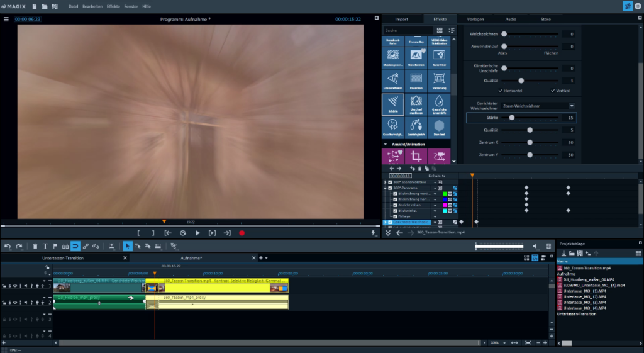Select SLOWMO_Untertasse_MO_(4).mp4 in Projektablage
Image resolution: width=644 pixels, height=353 pixels.
[594, 285]
